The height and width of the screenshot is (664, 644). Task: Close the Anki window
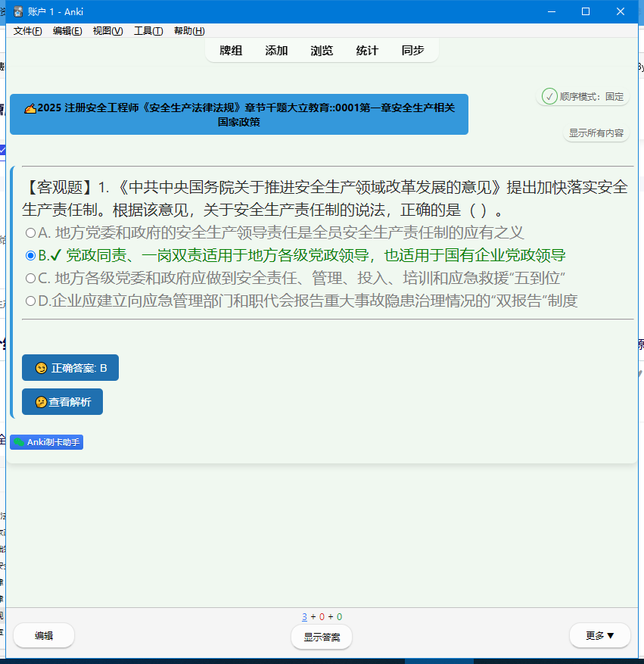(x=621, y=11)
